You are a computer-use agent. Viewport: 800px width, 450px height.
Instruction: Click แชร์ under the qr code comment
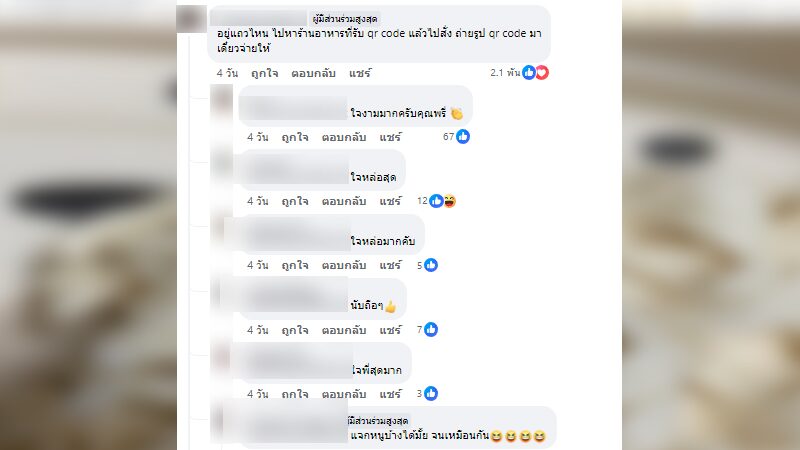360,73
